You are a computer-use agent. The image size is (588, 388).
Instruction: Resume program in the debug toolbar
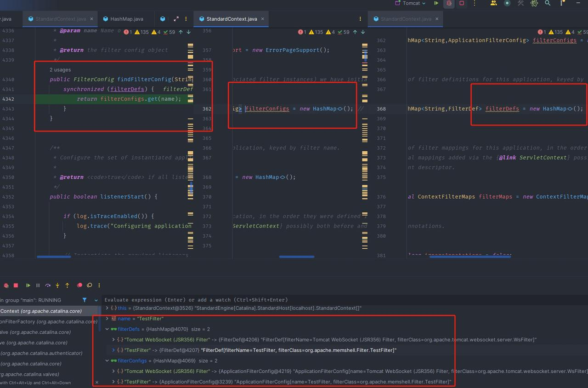pyautogui.click(x=28, y=285)
